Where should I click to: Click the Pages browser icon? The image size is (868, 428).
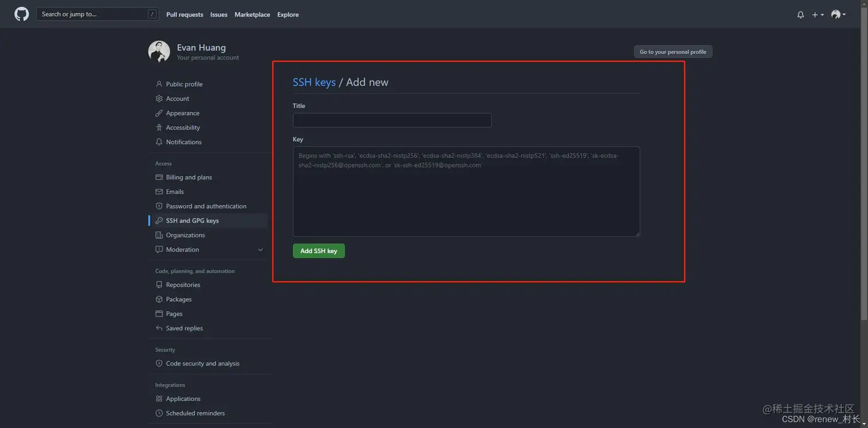[159, 314]
